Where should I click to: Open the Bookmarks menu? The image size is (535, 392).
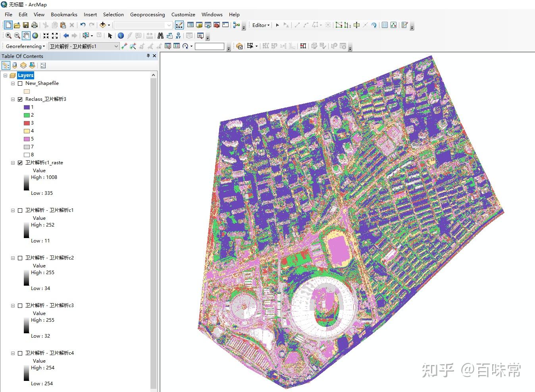click(64, 14)
